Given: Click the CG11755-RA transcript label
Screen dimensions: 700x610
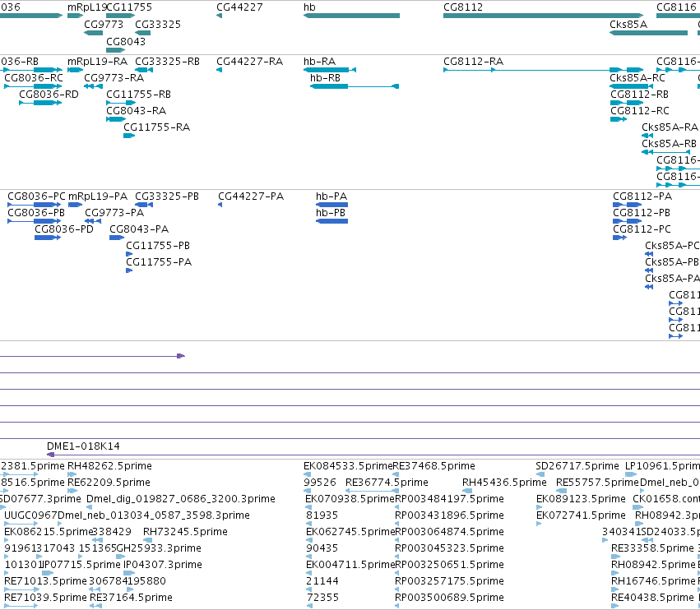Looking at the screenshot, I should (156, 127).
